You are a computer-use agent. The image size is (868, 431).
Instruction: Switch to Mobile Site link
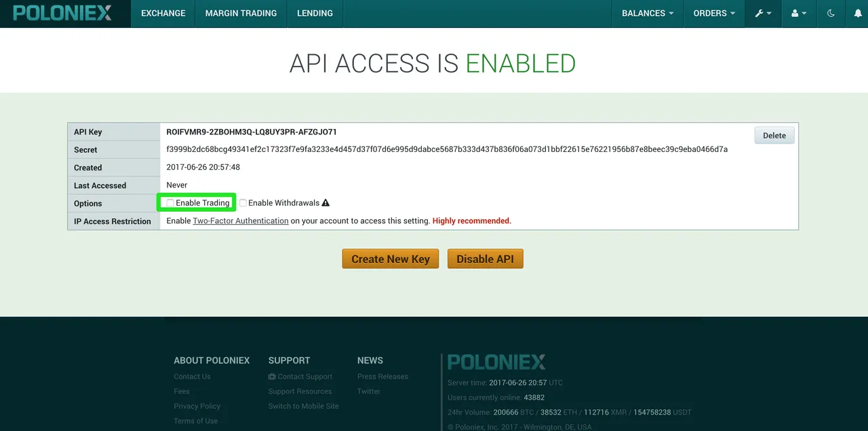303,407
